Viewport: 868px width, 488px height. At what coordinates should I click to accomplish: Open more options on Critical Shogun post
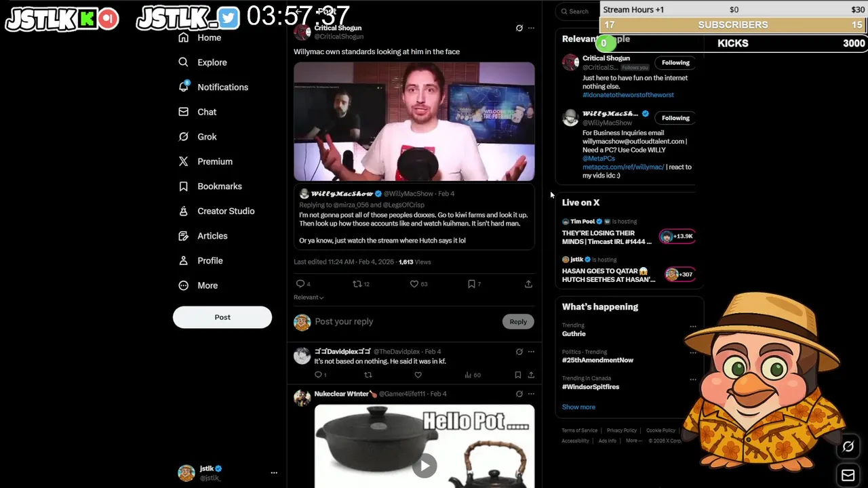pyautogui.click(x=531, y=28)
